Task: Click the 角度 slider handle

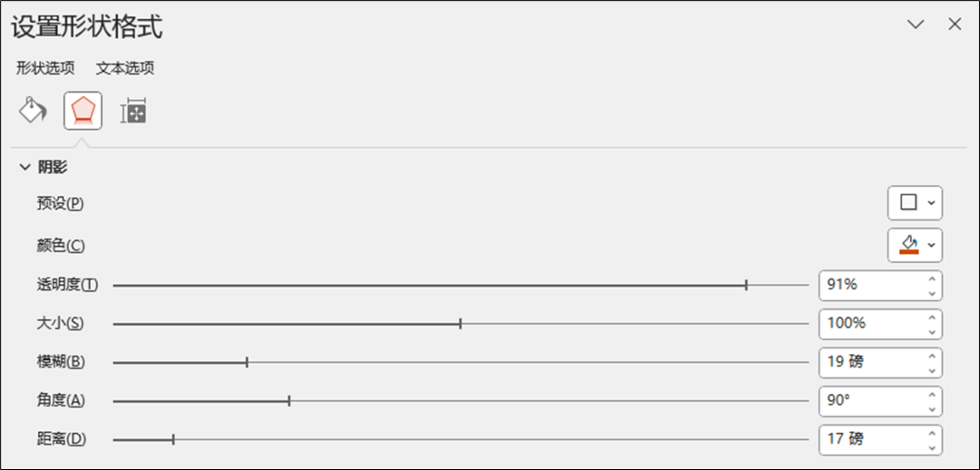Action: (289, 400)
